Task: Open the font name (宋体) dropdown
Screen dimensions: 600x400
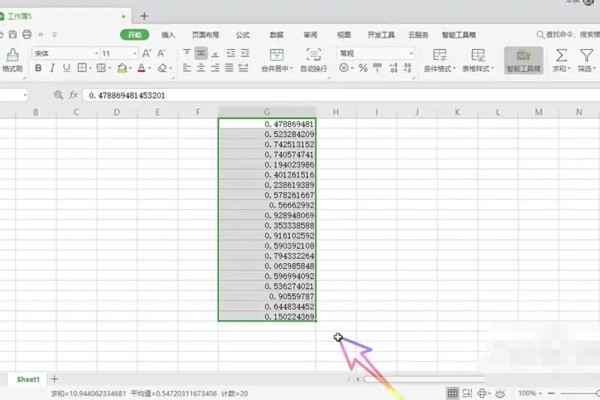Action: [x=96, y=54]
